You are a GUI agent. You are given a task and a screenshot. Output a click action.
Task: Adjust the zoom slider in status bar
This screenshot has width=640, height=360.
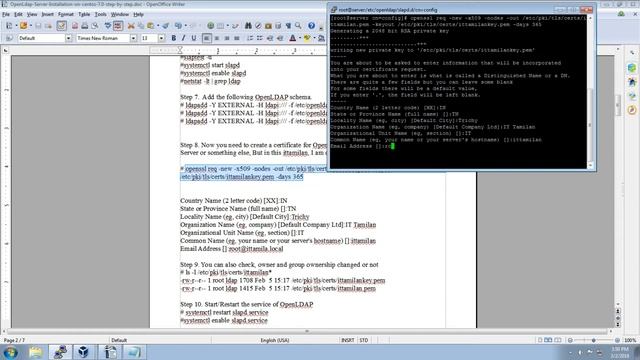594,340
